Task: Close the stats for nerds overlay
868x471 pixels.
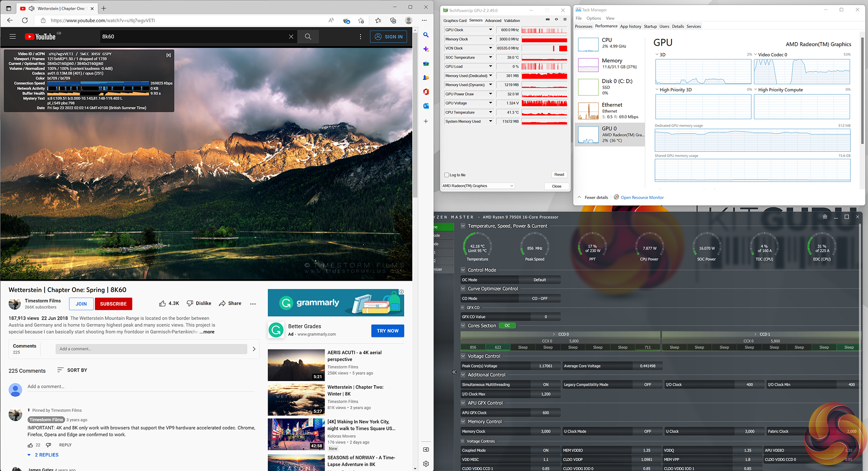Action: pos(169,55)
